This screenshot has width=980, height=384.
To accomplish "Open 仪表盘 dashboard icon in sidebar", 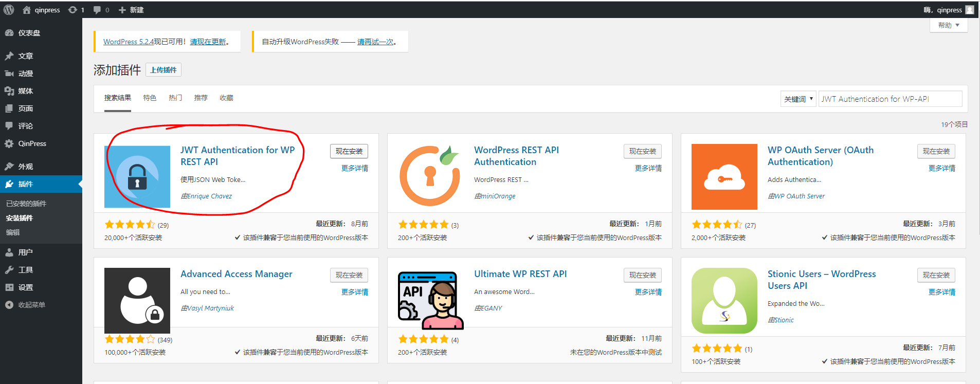I will coord(9,33).
